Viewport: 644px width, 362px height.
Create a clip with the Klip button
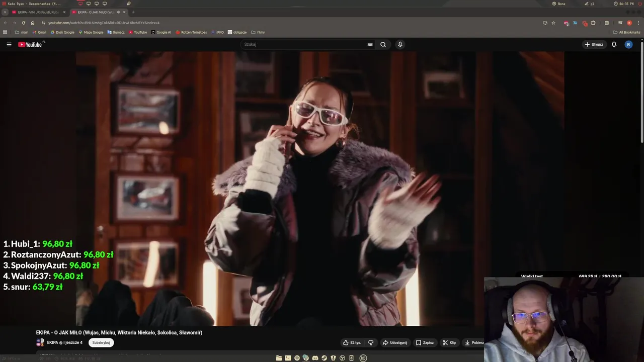pos(449,342)
